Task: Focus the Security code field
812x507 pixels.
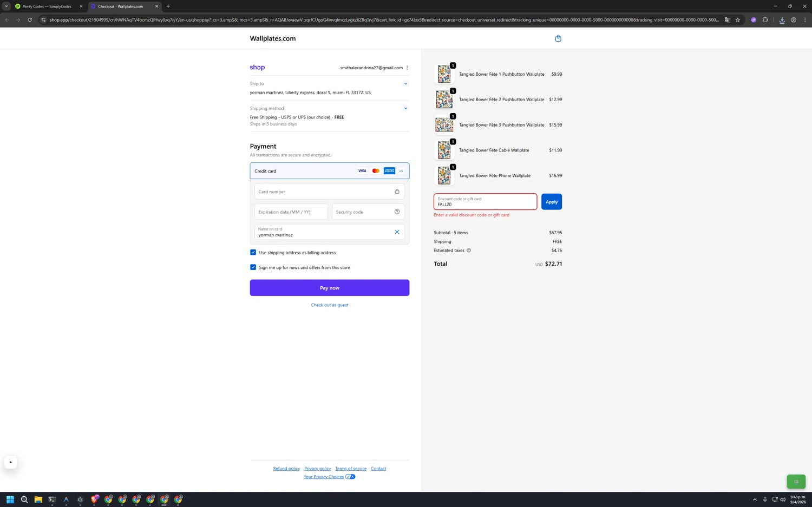Action: (x=368, y=212)
